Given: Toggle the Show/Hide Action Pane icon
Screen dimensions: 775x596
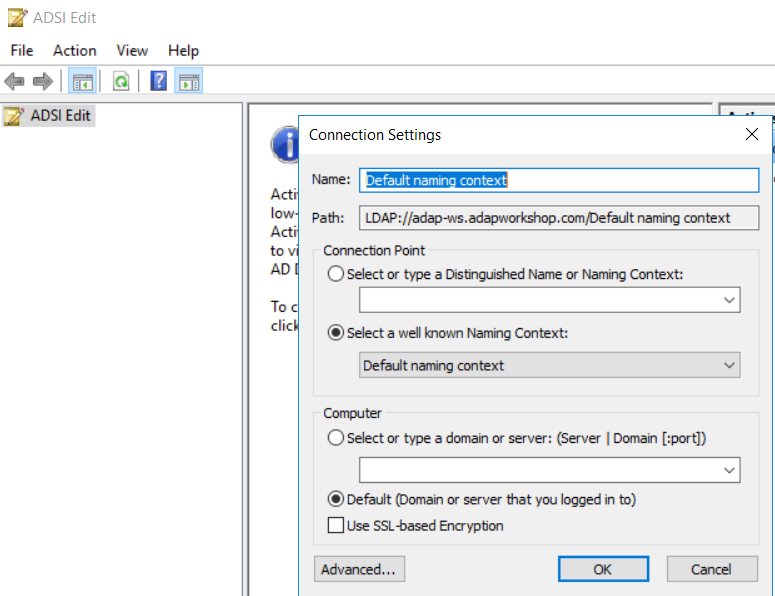Looking at the screenshot, I should (189, 81).
